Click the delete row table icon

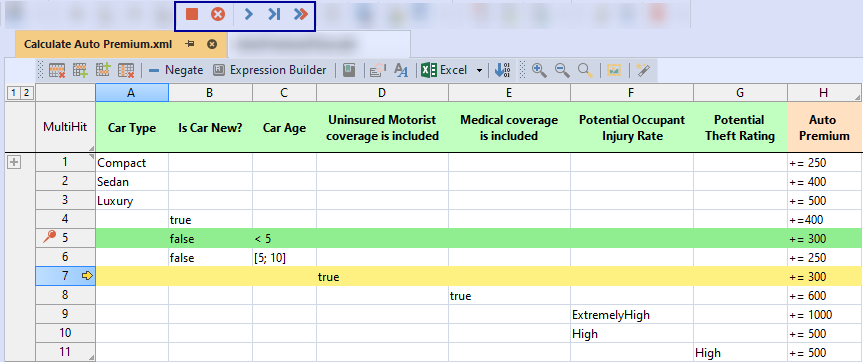(57, 70)
